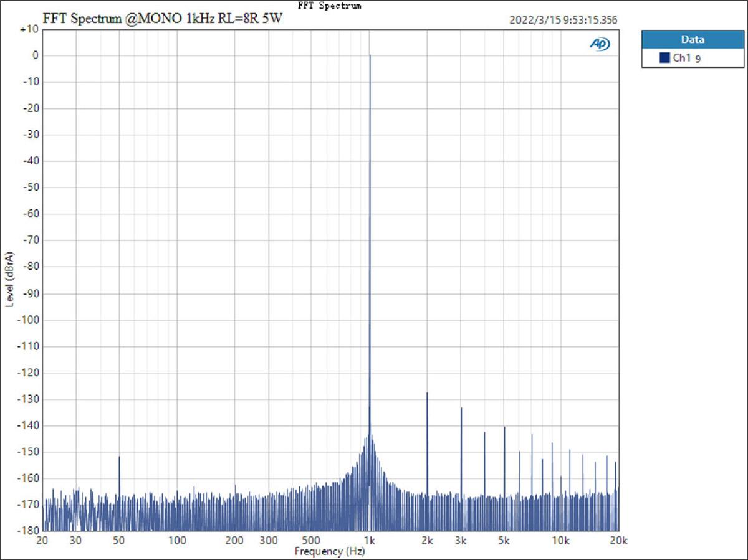Viewport: 748px width, 560px height.
Task: Click the Level (dBrA) axis label
Action: (x=10, y=278)
